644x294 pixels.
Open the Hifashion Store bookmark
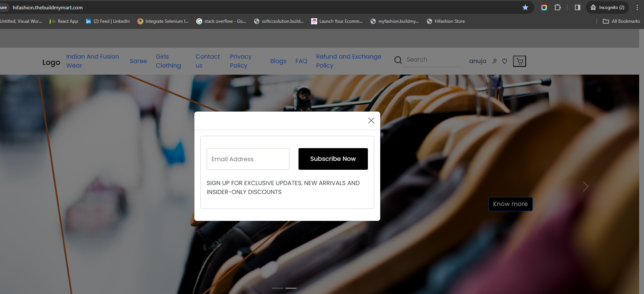pos(446,21)
